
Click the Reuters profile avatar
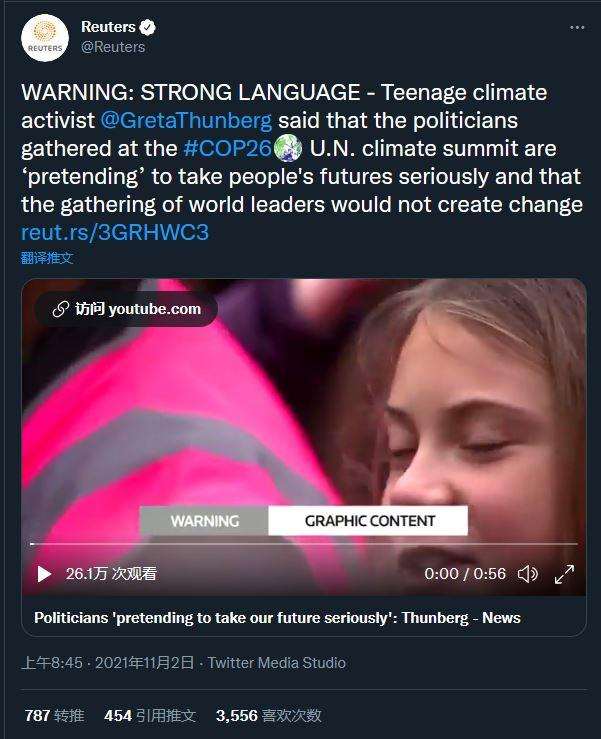tap(44, 37)
